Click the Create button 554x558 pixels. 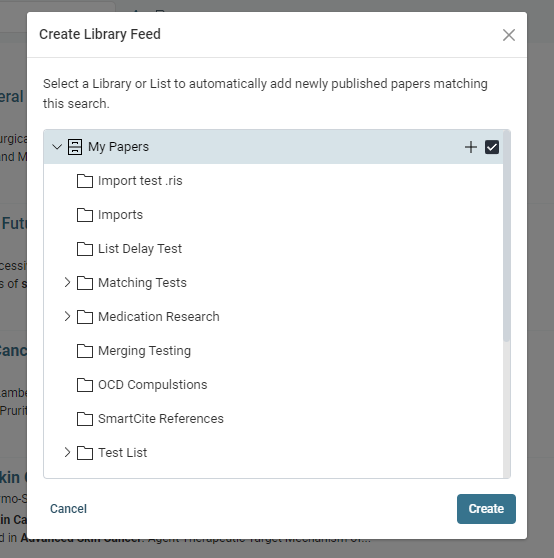point(486,509)
